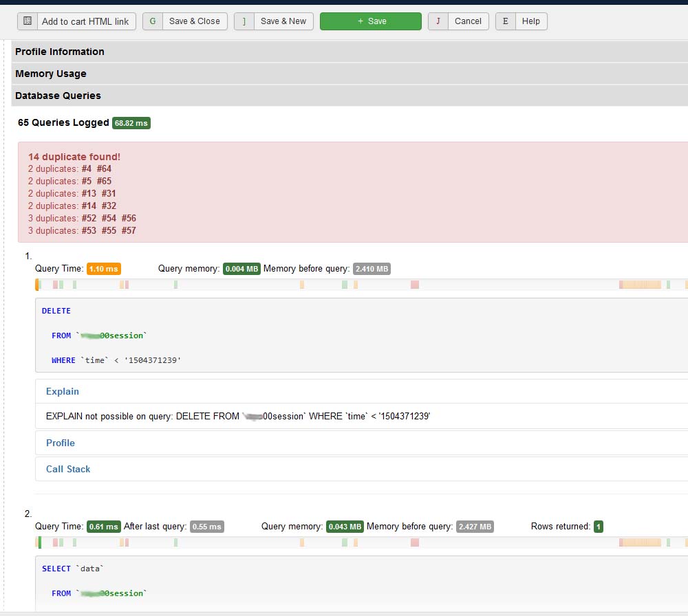Expand Call Stack for query 1
688x616 pixels.
tap(68, 469)
